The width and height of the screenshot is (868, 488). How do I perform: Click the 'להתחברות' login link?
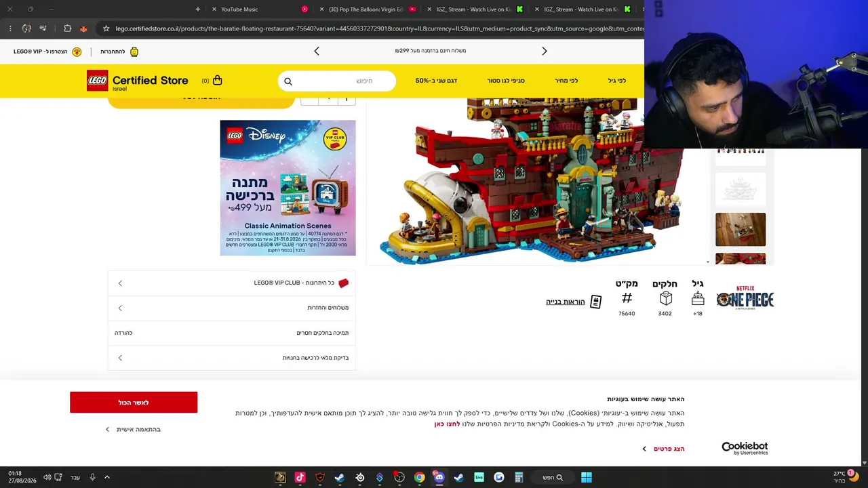pyautogui.click(x=113, y=52)
